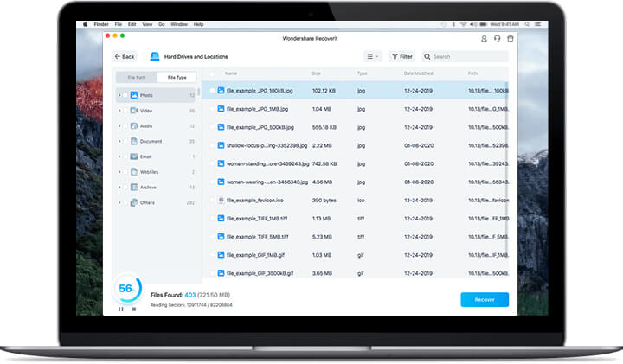Viewport: 623px width, 364px height.
Task: Expand the Audio category tree
Action: [x=119, y=126]
